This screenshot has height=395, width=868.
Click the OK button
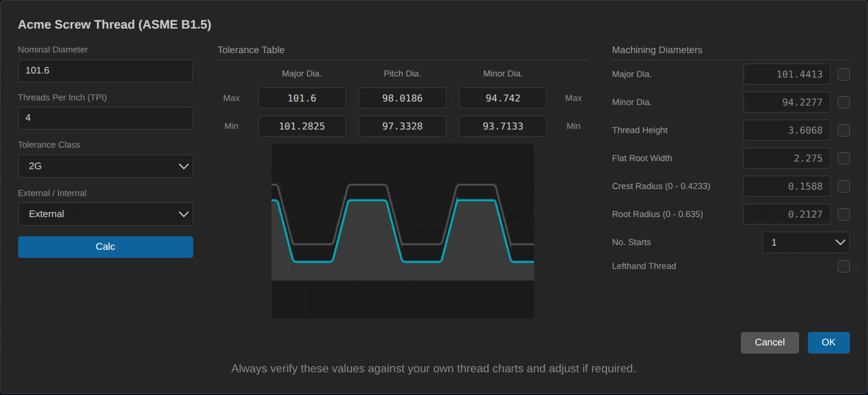[x=828, y=342]
